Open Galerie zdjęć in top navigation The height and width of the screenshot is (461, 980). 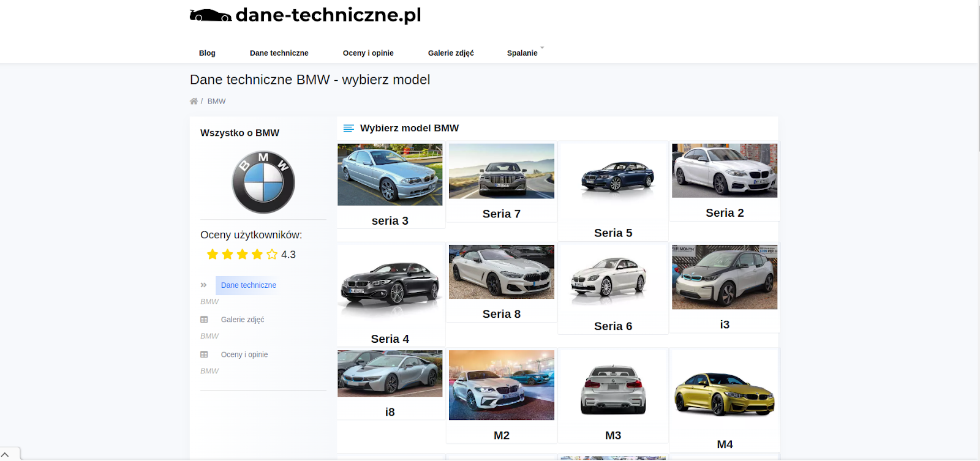pyautogui.click(x=451, y=53)
